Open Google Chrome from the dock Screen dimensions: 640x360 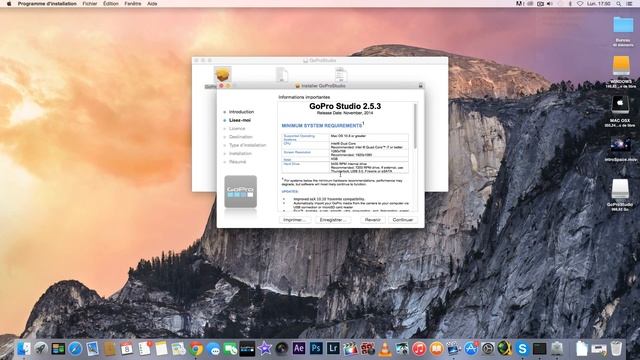196,348
